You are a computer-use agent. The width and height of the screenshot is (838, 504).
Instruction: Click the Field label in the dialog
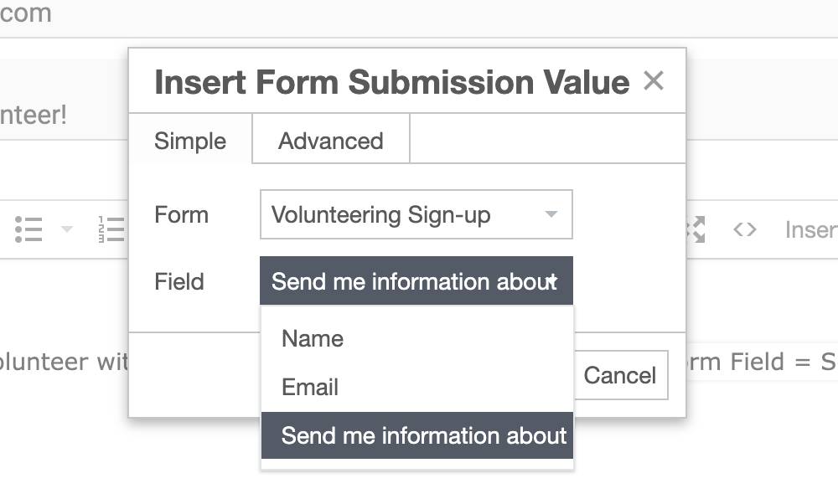tap(179, 281)
